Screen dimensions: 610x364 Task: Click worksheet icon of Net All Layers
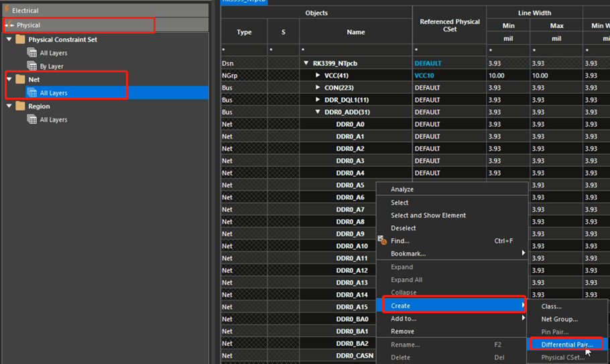click(32, 93)
